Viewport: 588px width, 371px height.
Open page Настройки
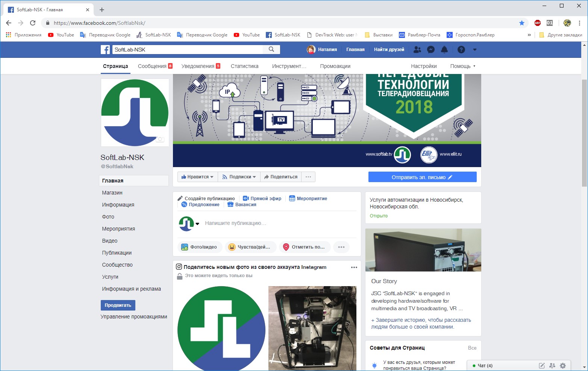[424, 66]
